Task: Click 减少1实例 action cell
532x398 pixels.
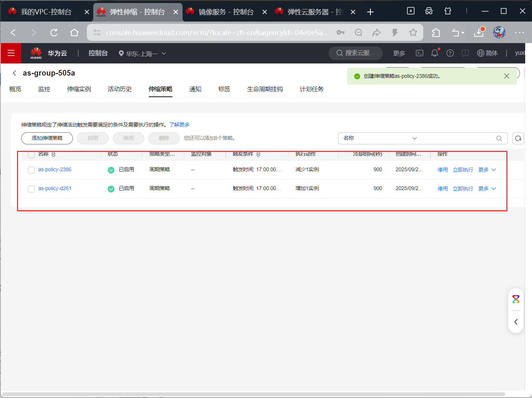Action: 307,170
